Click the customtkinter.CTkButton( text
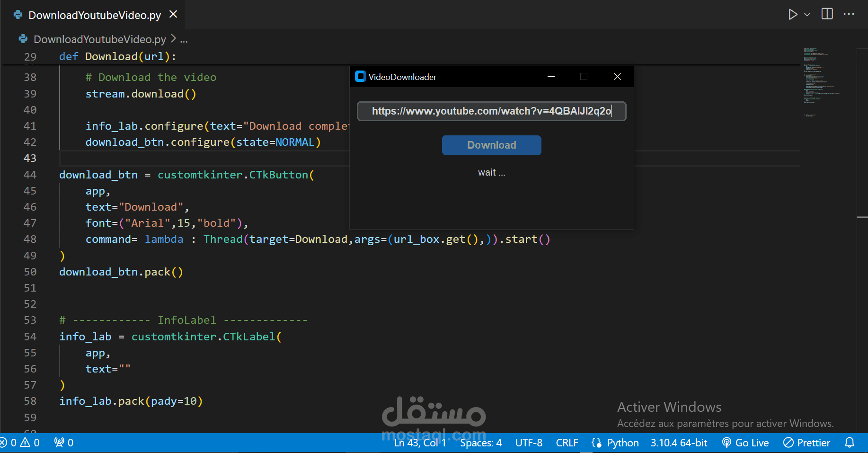This screenshot has height=453, width=868. coord(236,175)
